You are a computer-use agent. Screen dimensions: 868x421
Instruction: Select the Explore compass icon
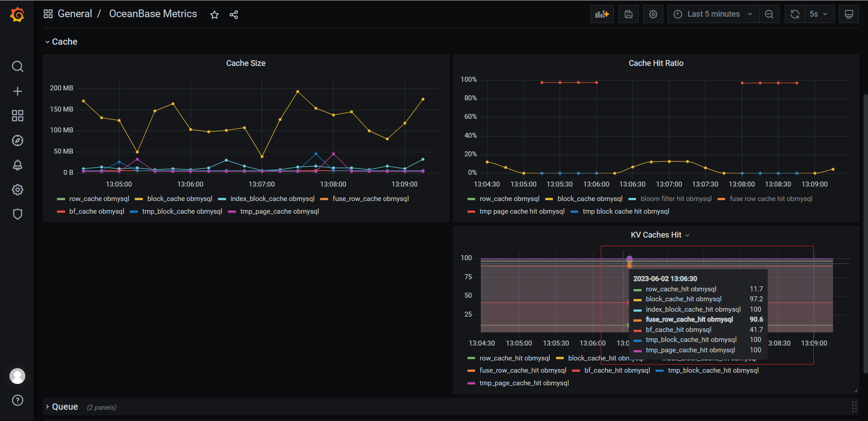click(x=17, y=140)
